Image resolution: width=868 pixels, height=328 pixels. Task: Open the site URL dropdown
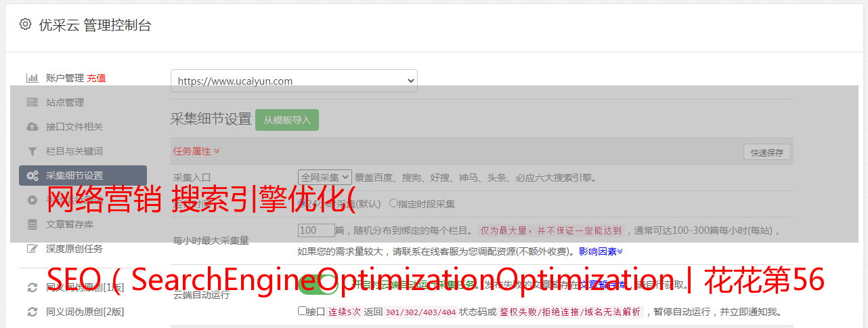(x=294, y=81)
